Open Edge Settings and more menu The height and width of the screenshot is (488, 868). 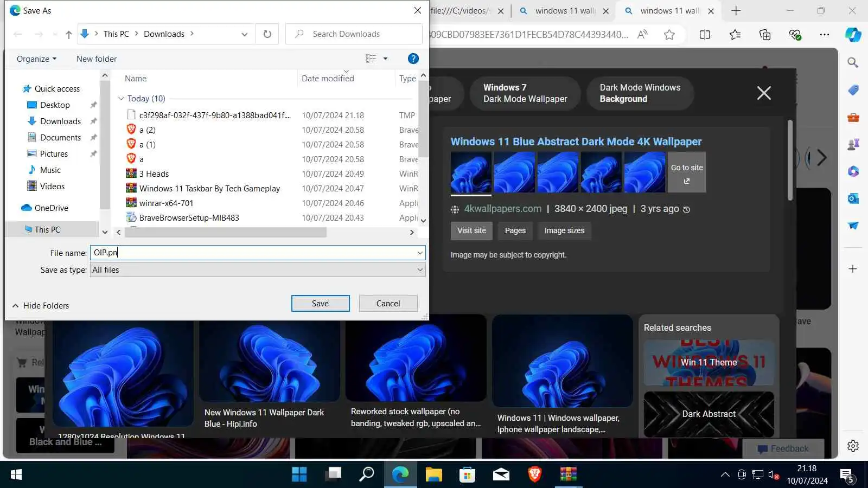click(825, 35)
